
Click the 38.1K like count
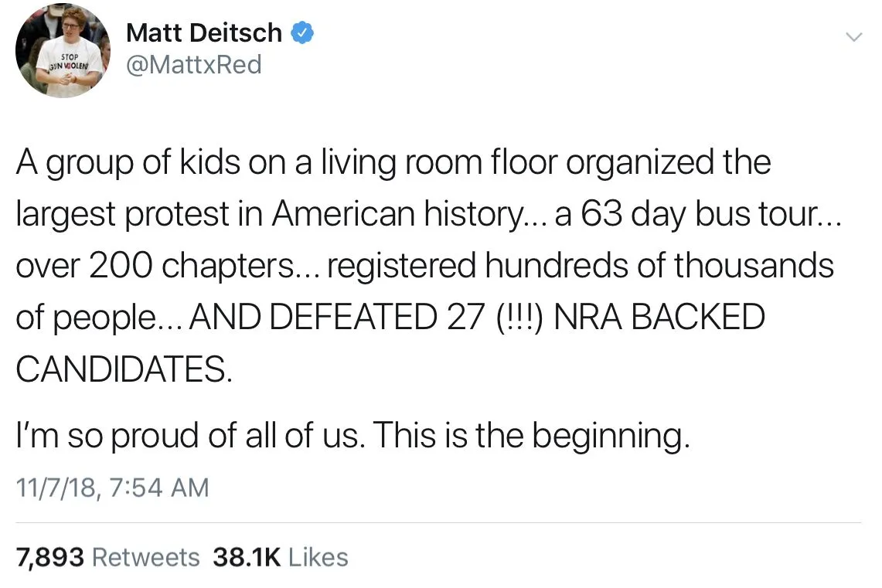pos(246,557)
